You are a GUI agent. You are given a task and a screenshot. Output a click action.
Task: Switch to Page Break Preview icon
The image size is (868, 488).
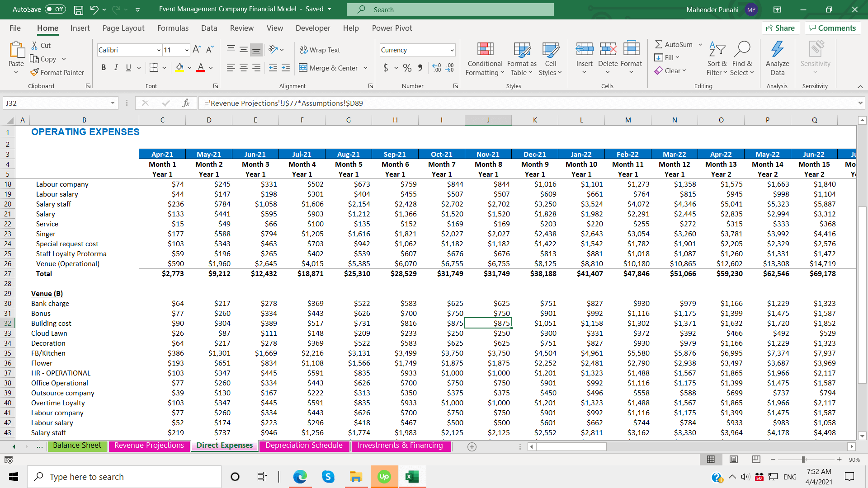pyautogui.click(x=756, y=459)
